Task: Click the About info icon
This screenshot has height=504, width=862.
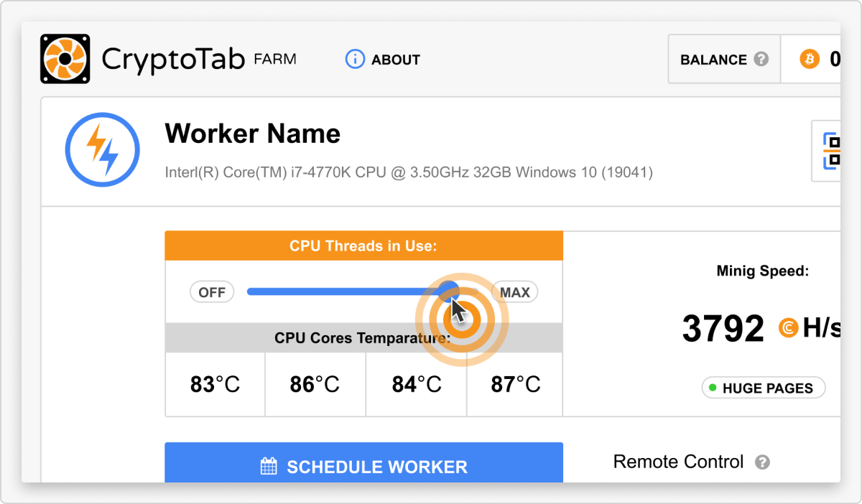Action: click(354, 60)
